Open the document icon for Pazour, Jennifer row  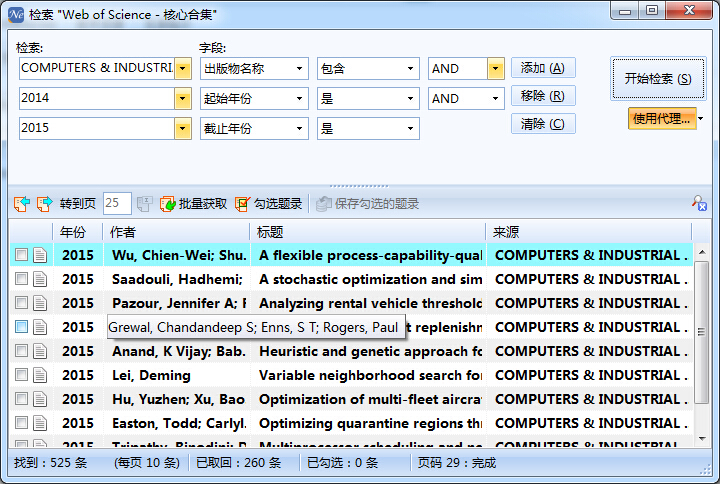coord(40,303)
